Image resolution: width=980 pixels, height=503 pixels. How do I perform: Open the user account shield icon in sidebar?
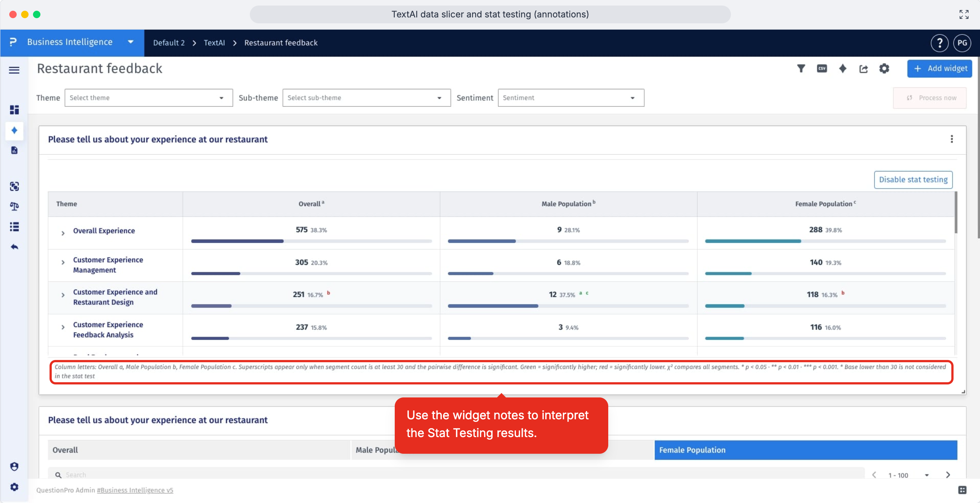[x=14, y=466]
